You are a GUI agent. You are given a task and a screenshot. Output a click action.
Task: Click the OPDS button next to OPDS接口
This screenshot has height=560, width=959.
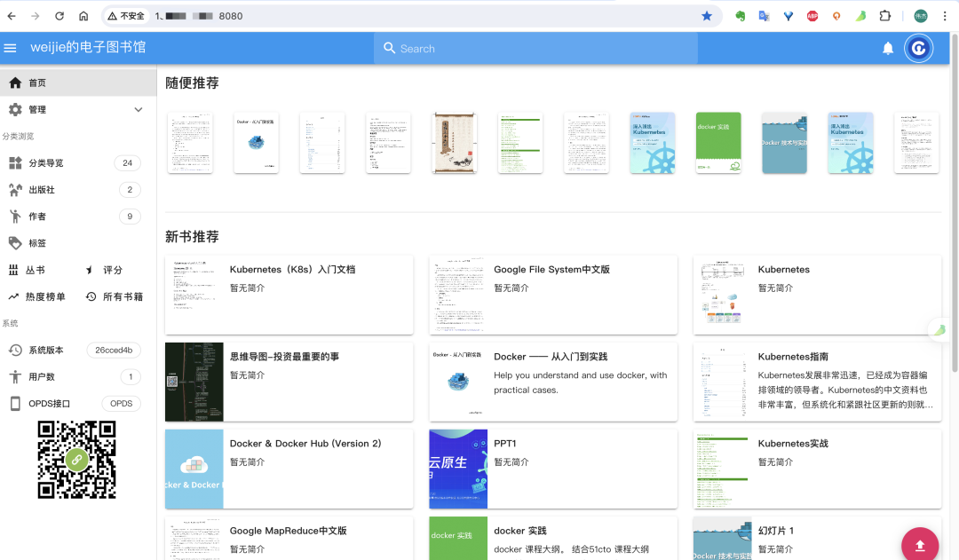(120, 403)
